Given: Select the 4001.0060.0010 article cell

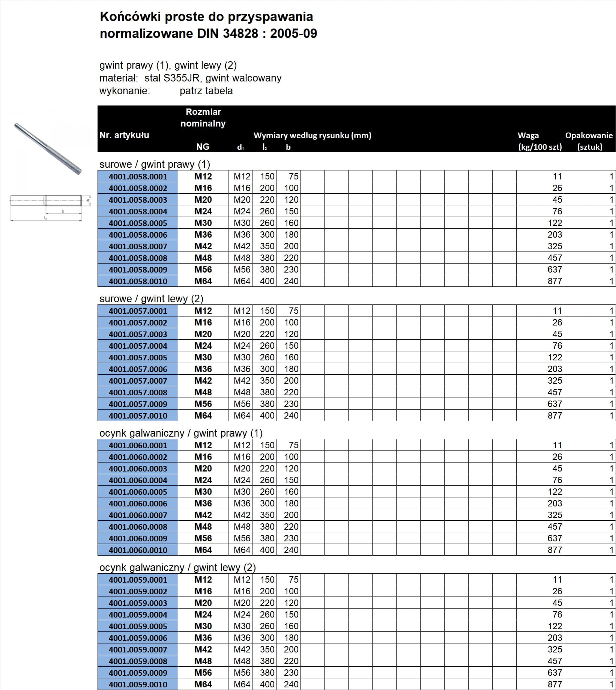Looking at the screenshot, I should [x=138, y=550].
